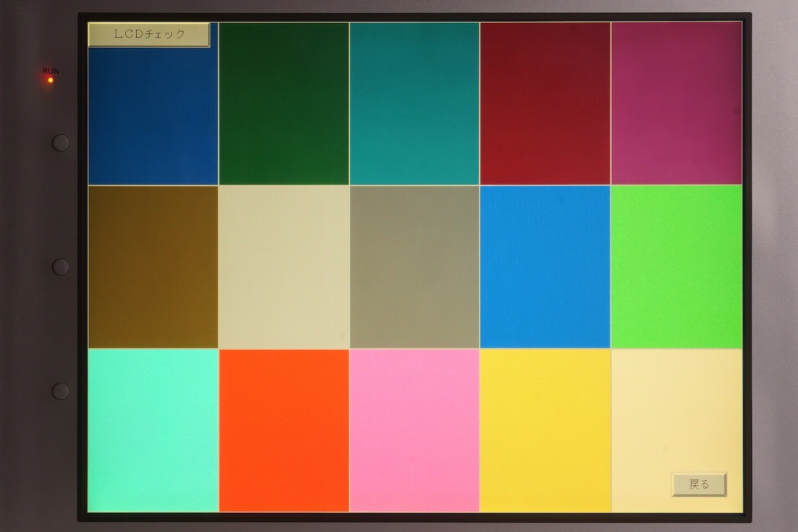Tap the dark red color block
The height and width of the screenshot is (532, 798).
click(x=545, y=104)
